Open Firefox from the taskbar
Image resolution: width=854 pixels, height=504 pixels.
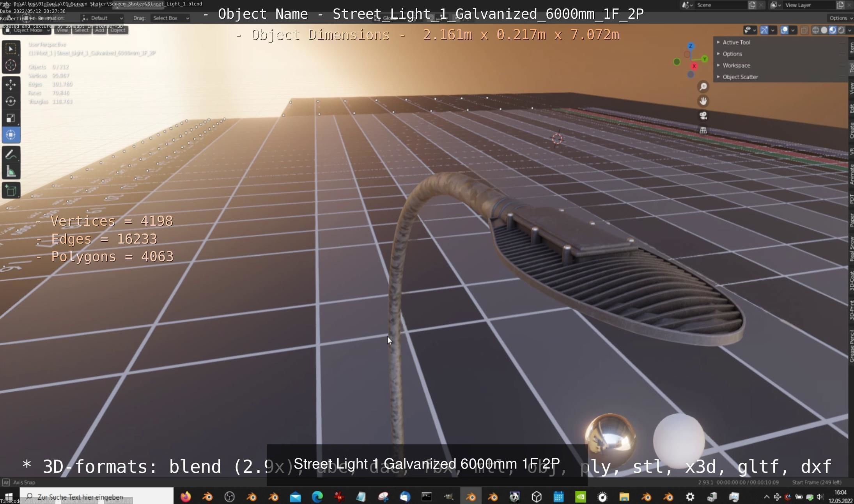[x=186, y=497]
